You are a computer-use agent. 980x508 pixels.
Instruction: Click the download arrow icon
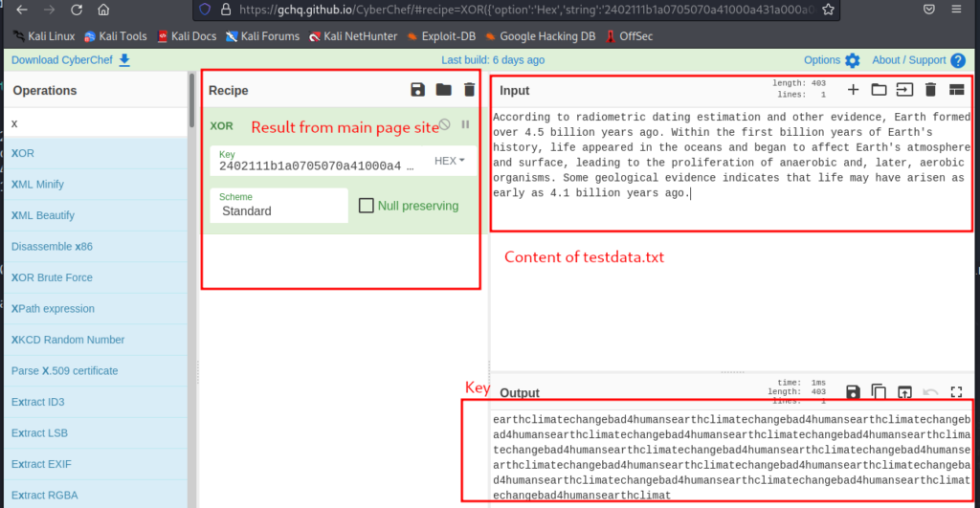pyautogui.click(x=124, y=60)
